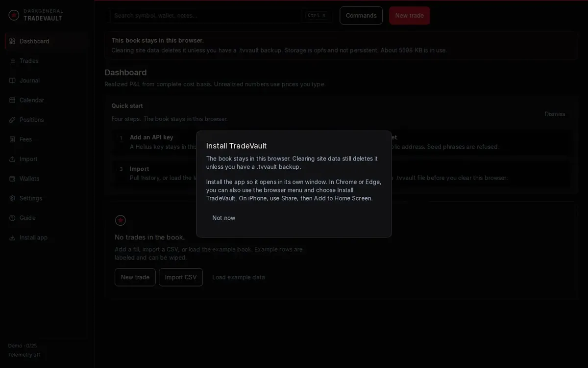The image size is (588, 368).
Task: Click the Dashboard grid icon in sidebar
Action: pos(12,41)
